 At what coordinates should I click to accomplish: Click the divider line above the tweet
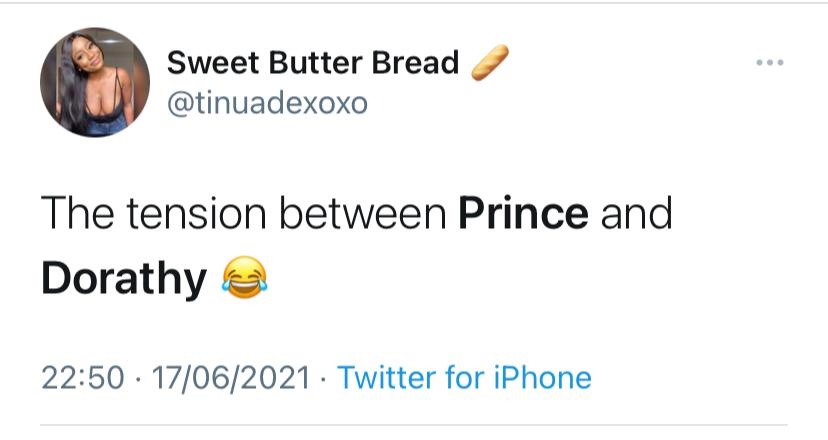(414, 3)
